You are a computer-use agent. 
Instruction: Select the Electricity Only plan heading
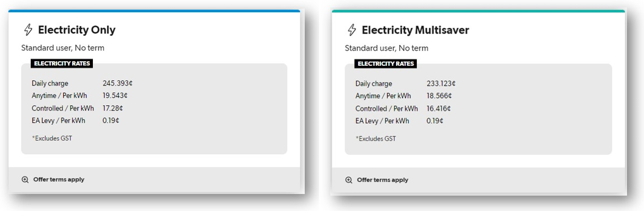[x=76, y=30]
